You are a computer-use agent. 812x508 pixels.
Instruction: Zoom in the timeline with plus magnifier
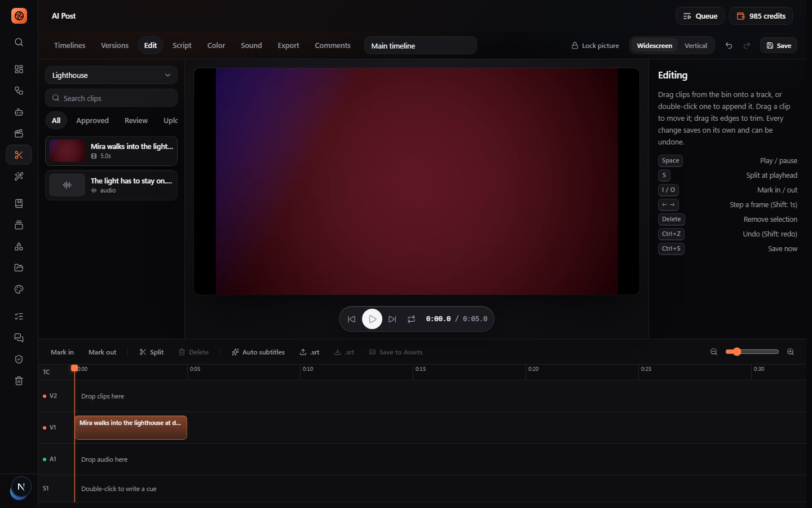coord(791,352)
